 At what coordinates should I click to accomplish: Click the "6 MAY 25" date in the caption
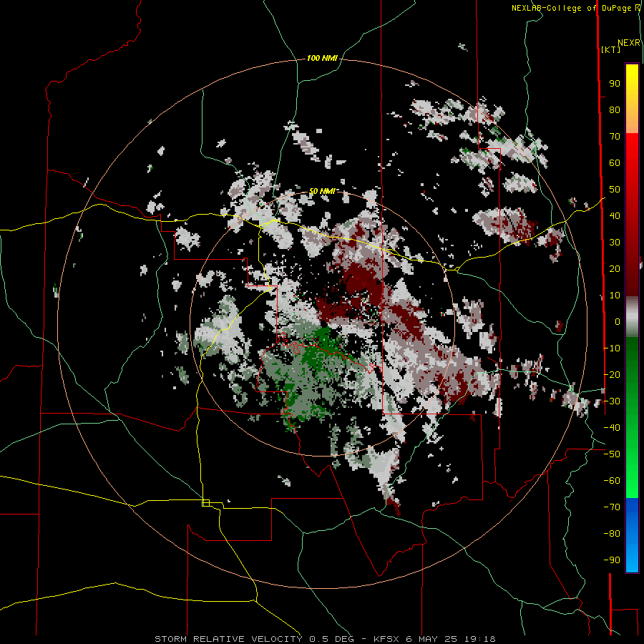tap(432, 639)
